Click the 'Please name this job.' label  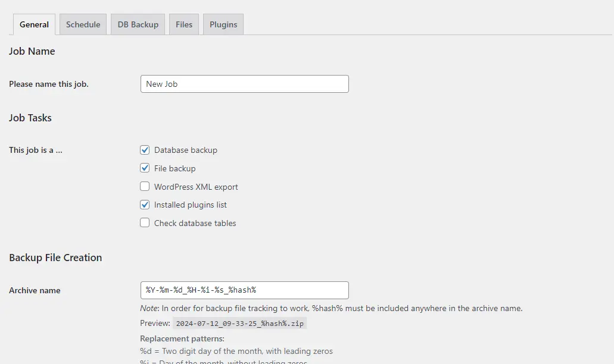pos(49,84)
